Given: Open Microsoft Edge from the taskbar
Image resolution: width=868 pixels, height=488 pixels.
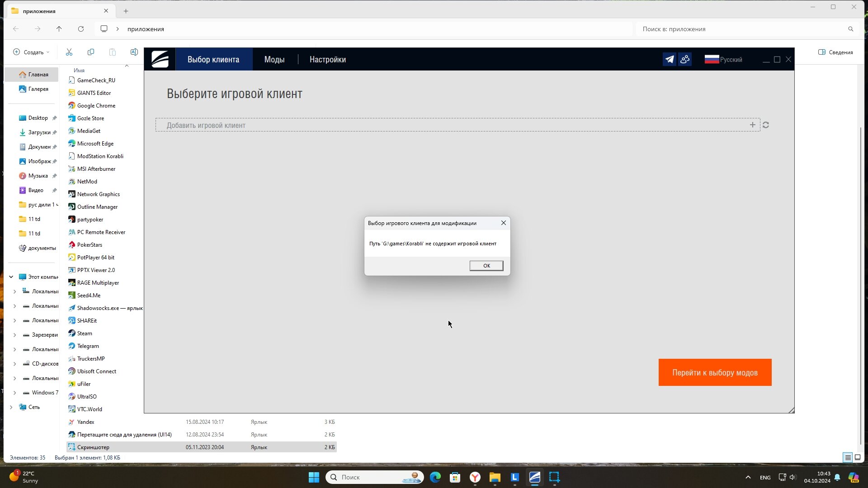Looking at the screenshot, I should 435,477.
